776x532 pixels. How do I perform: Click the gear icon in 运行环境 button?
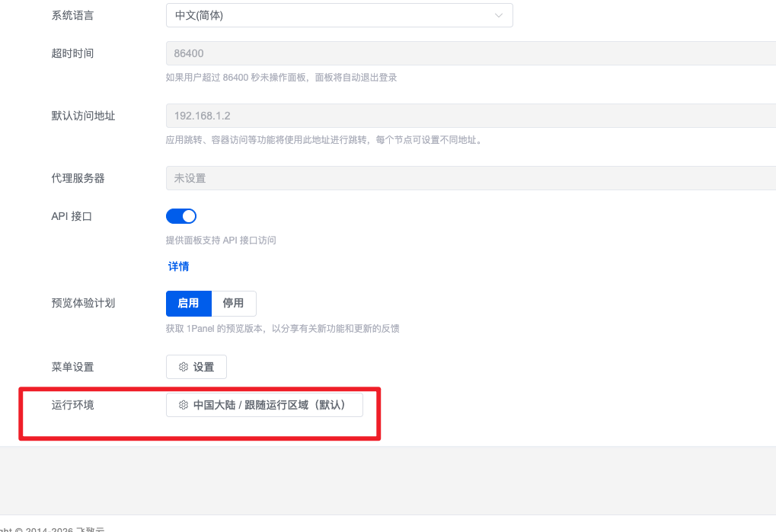click(184, 405)
